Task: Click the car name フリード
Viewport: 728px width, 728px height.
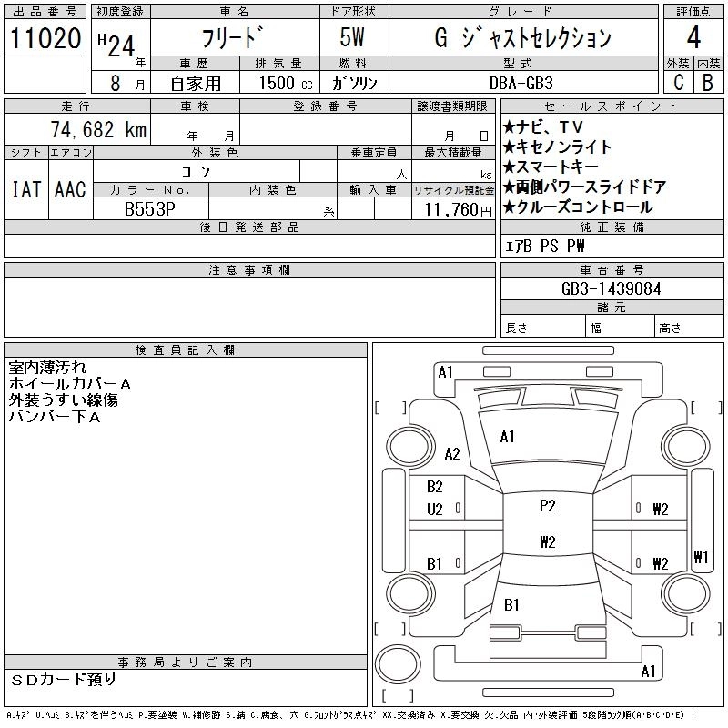Action: point(233,37)
